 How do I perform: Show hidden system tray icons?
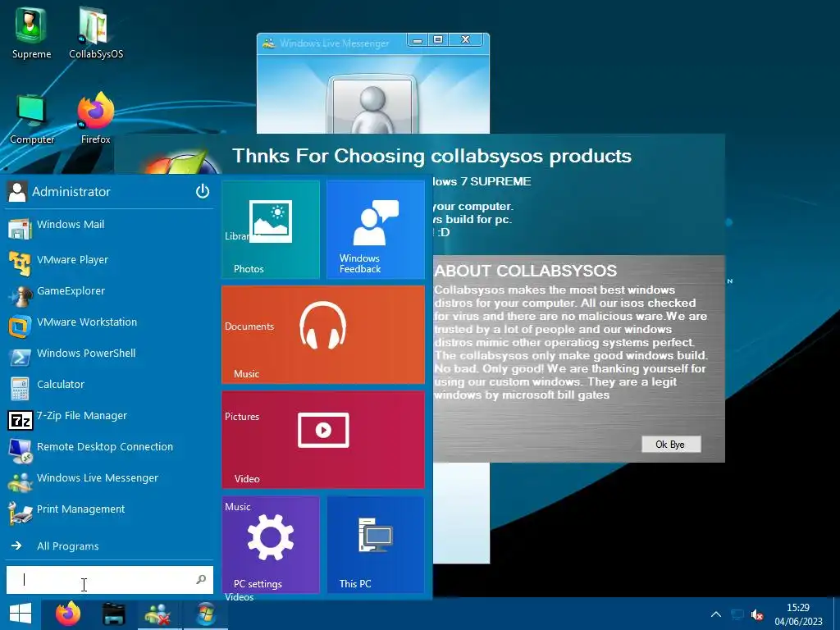pos(715,614)
